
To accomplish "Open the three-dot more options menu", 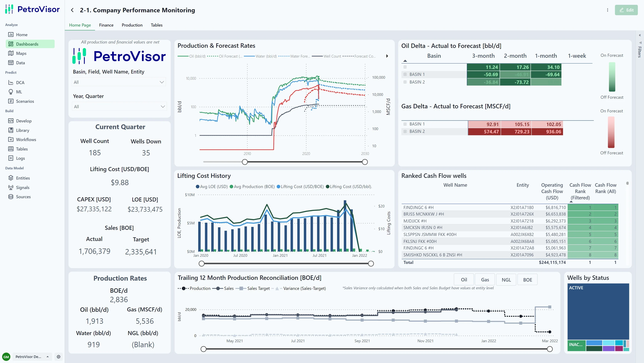I will coord(607,10).
